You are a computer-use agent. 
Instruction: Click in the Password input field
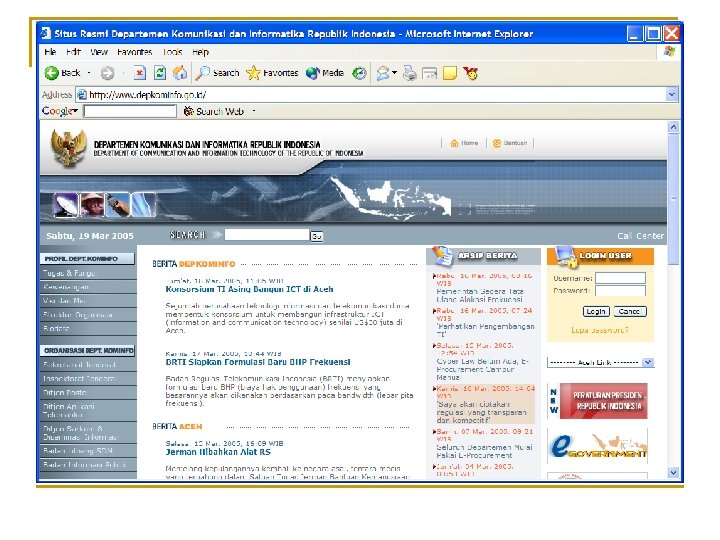click(620, 290)
